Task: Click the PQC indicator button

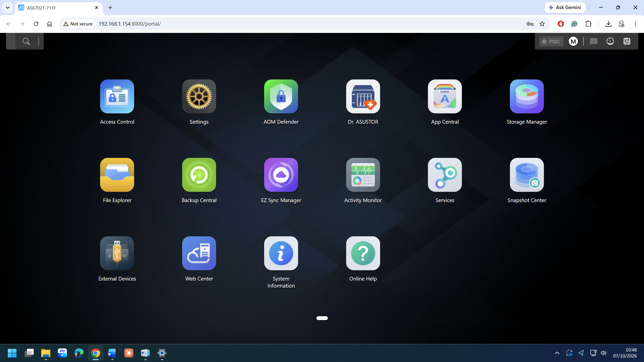Action: click(551, 41)
